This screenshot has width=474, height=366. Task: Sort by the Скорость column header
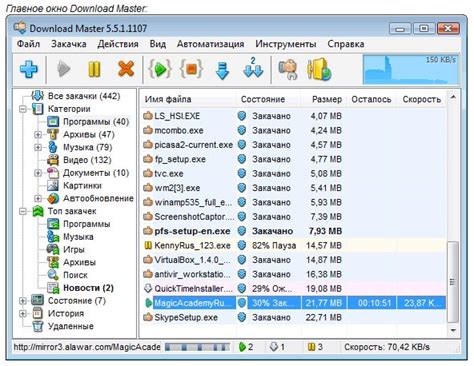[x=421, y=99]
